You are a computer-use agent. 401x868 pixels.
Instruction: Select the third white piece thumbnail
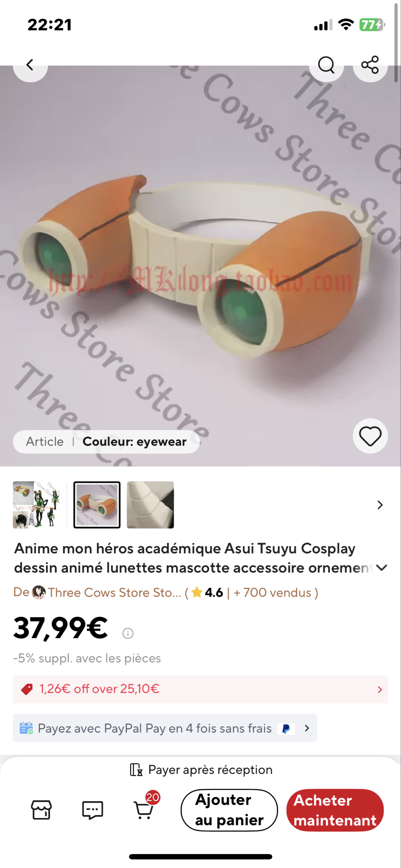150,505
